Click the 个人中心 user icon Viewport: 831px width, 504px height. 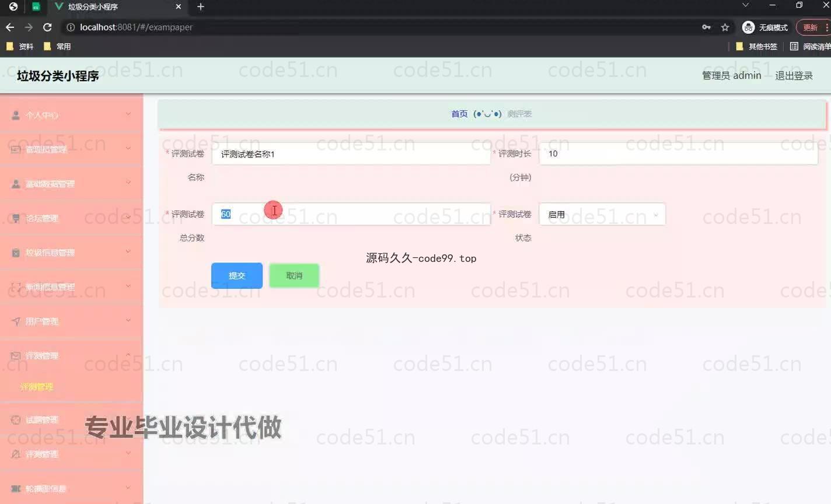coord(16,116)
